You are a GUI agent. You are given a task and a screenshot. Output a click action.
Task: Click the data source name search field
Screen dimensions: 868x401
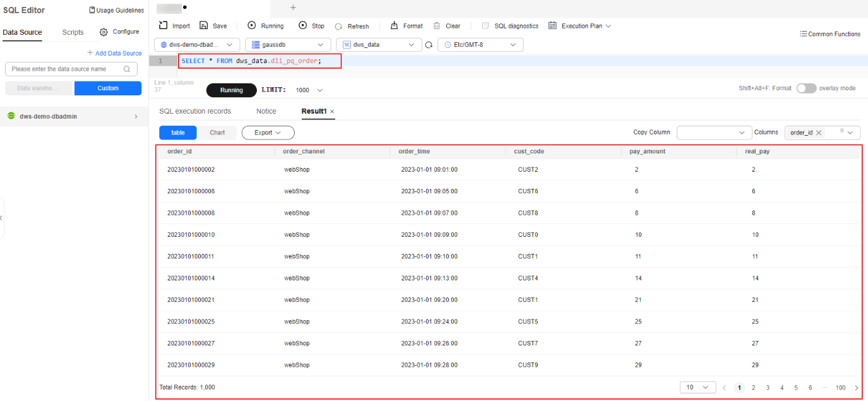[x=71, y=69]
